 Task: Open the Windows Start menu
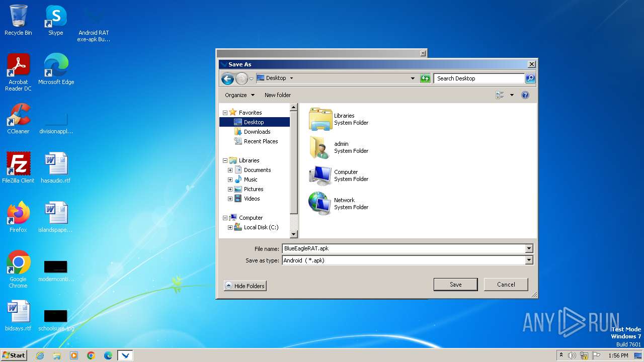(14, 355)
